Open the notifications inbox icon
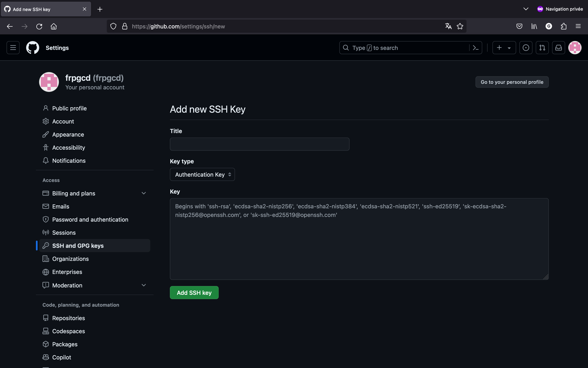The width and height of the screenshot is (588, 368). click(558, 48)
